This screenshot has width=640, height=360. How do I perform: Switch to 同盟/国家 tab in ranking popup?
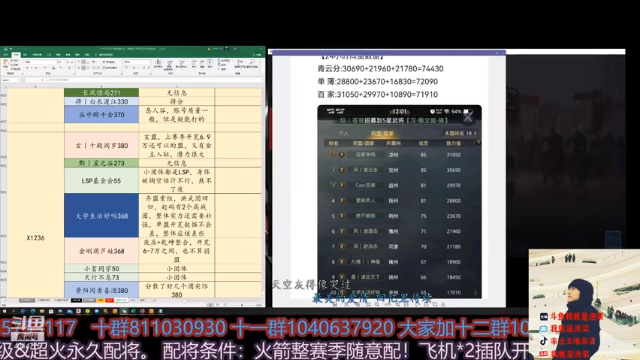[x=382, y=133]
